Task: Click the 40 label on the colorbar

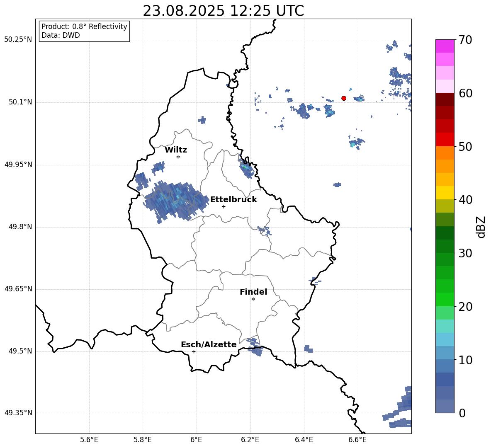Action: [x=465, y=200]
